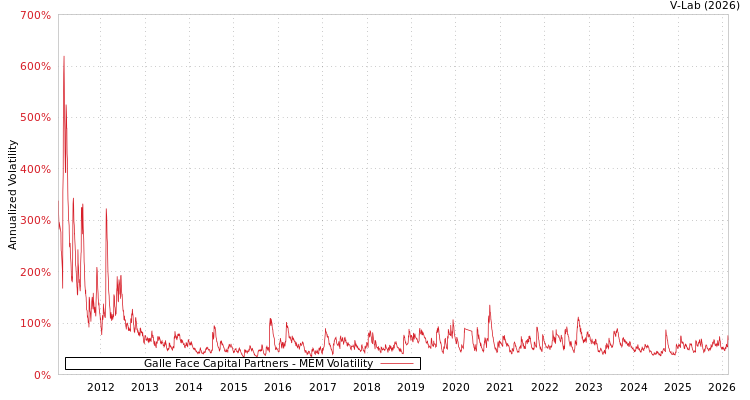Click the 2026 x-axis label
This screenshot has height=400, width=750.
click(722, 387)
